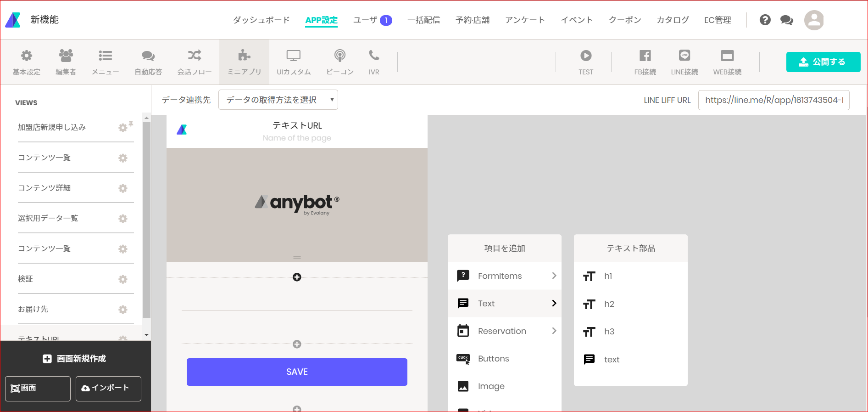
Task: Open the イベント events tab
Action: click(577, 20)
